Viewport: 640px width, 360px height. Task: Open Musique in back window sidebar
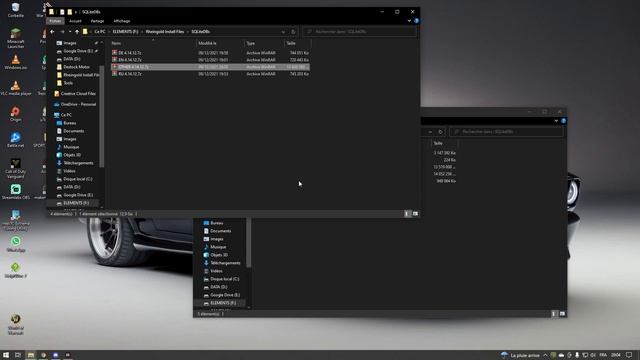click(x=218, y=247)
